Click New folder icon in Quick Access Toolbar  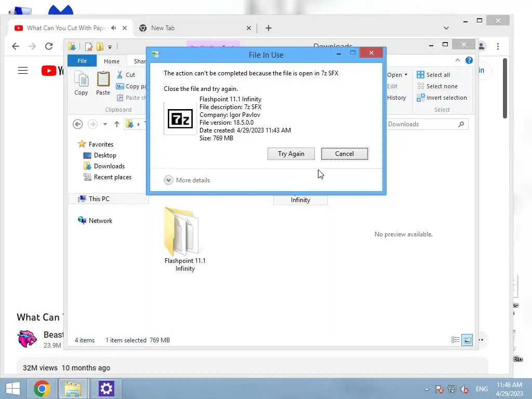100,46
